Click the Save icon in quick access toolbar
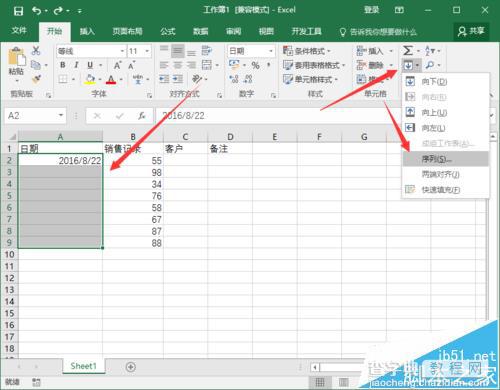This screenshot has width=500, height=390. (18, 11)
